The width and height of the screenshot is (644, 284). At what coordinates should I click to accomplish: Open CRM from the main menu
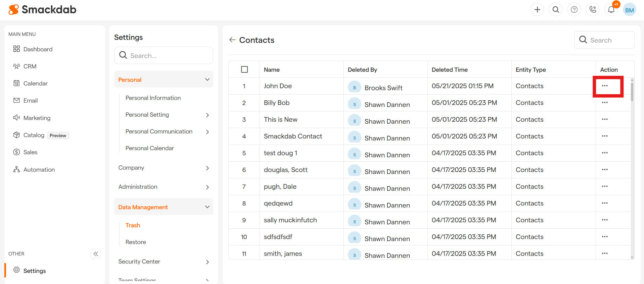(x=30, y=66)
